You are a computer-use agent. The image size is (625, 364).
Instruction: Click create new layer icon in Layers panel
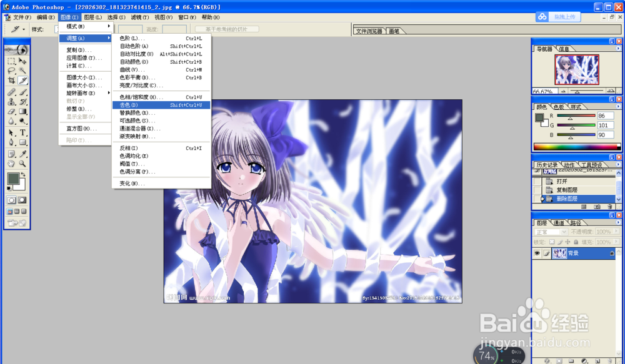(x=597, y=361)
